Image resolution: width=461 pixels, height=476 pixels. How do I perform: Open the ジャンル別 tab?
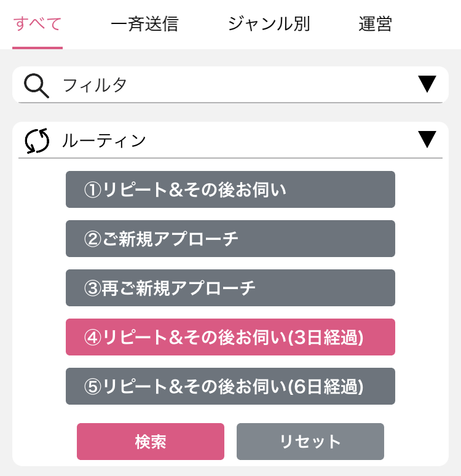click(x=269, y=24)
